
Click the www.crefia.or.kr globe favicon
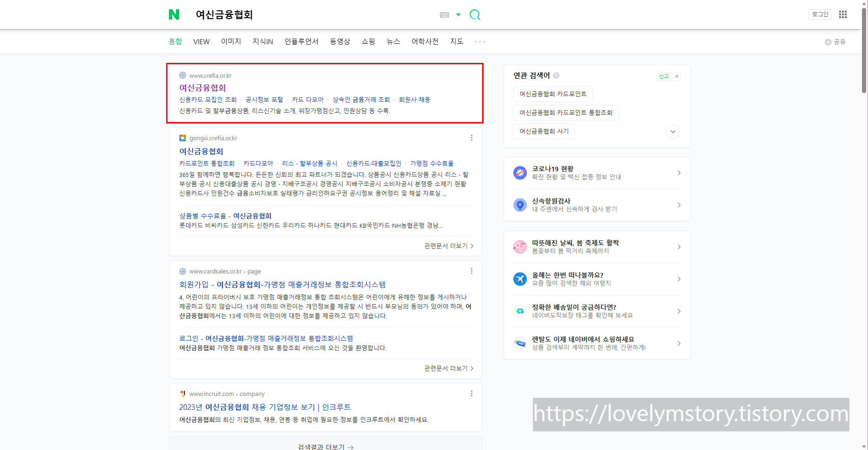182,75
